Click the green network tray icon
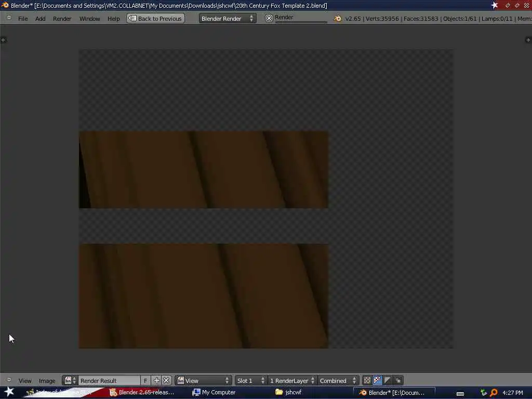Screen dimensions: 532x399 [484, 393]
